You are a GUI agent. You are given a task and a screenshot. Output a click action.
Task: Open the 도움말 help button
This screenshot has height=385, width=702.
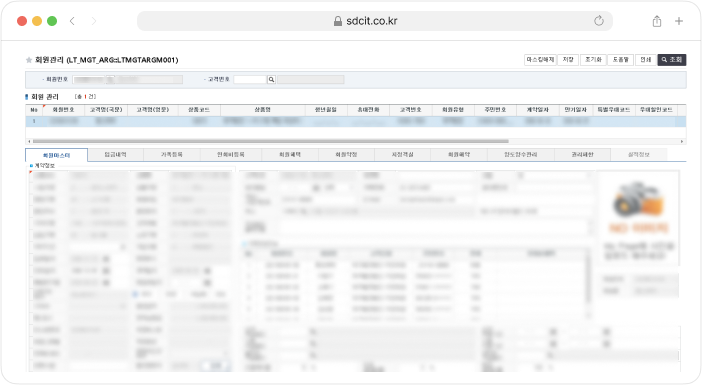621,60
